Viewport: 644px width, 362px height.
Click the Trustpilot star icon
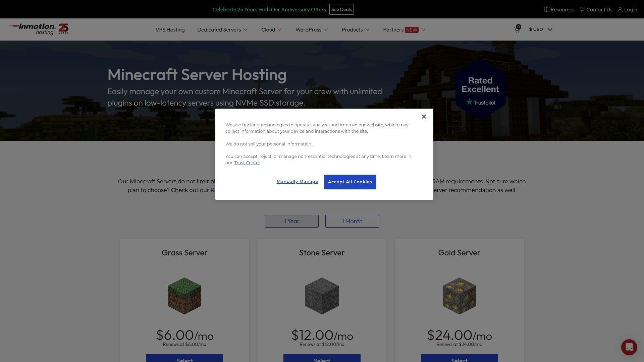[469, 102]
